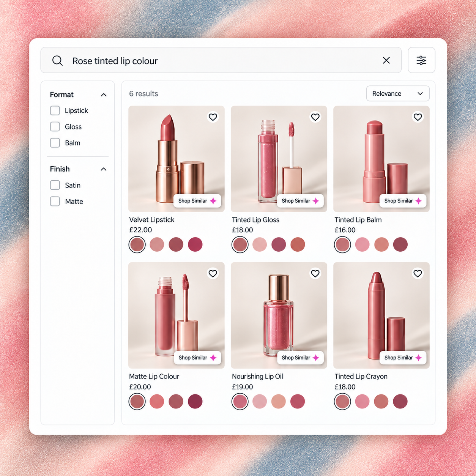Click the £22.00 price text

point(140,230)
